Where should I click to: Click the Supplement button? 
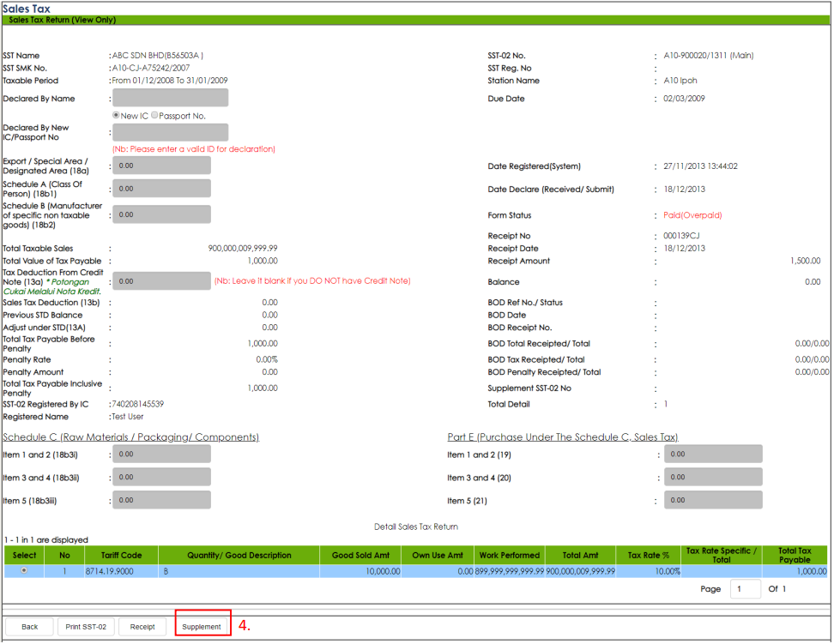click(x=202, y=627)
